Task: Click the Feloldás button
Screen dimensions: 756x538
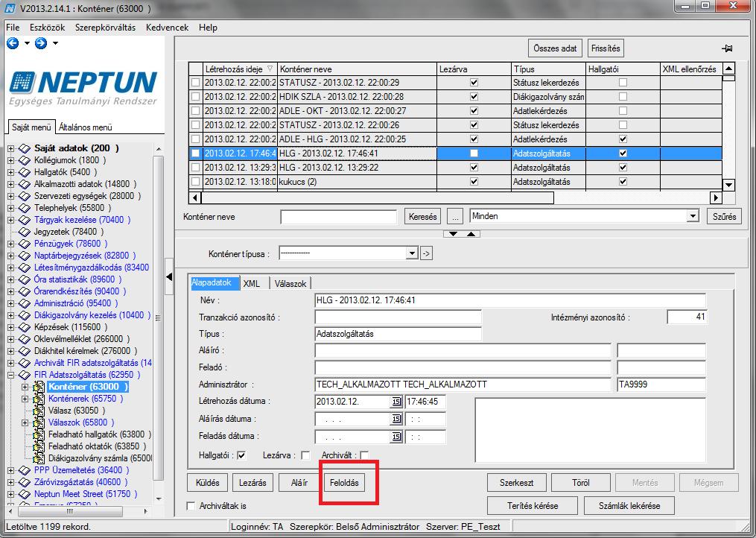Action: (344, 483)
